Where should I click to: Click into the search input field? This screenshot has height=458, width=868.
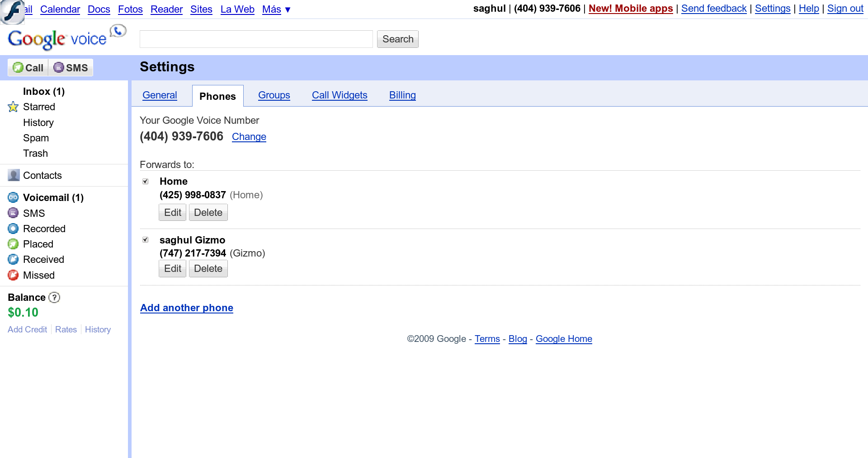pyautogui.click(x=256, y=39)
